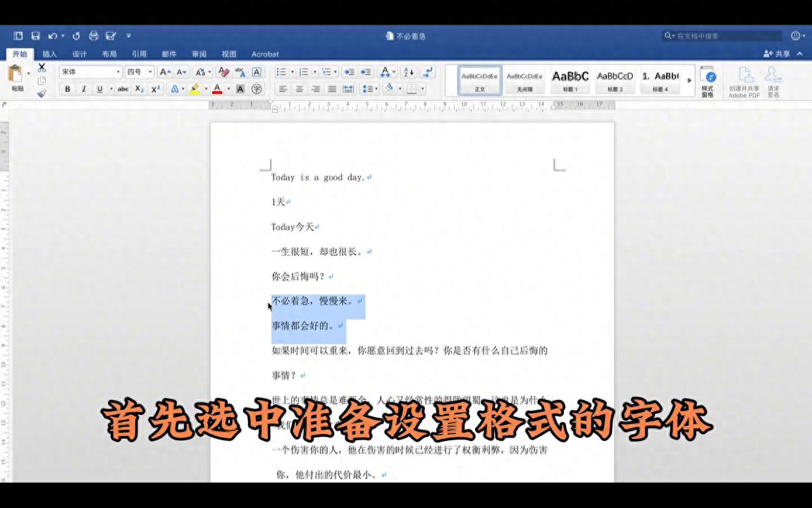The width and height of the screenshot is (812, 508).
Task: Apply the red font color button
Action: 217,89
